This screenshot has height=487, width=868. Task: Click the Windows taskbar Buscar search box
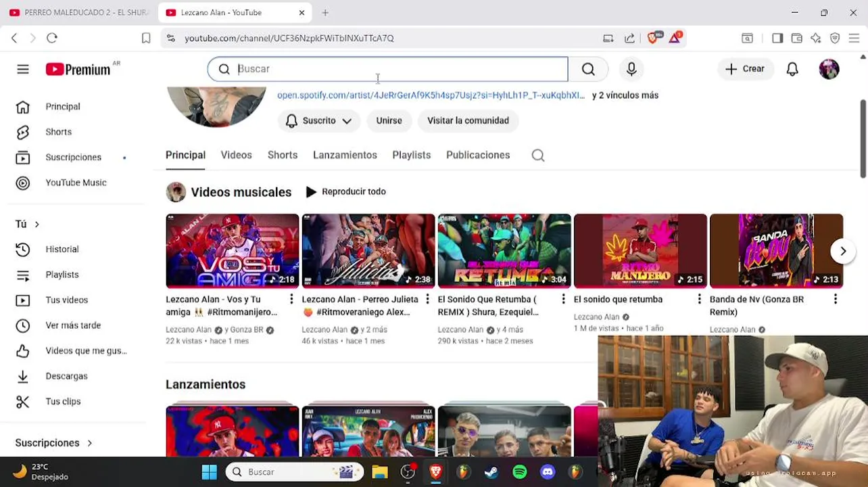click(295, 472)
